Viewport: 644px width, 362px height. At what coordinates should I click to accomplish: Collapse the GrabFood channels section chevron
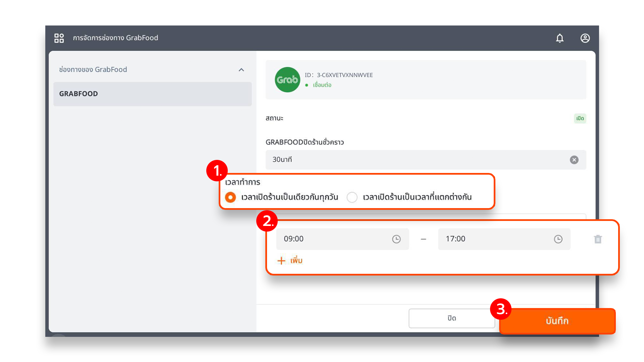point(241,70)
